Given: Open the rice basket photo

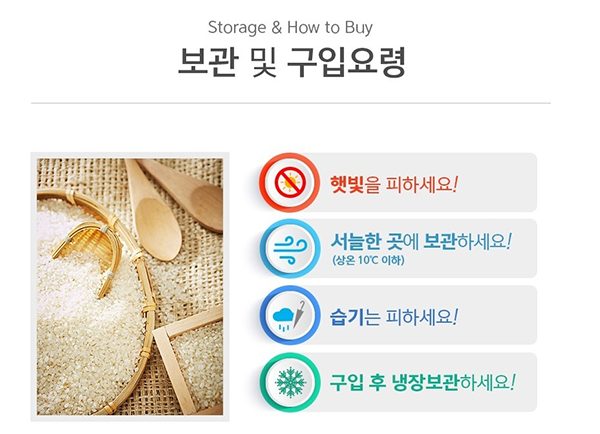Looking at the screenshot, I should [130, 287].
